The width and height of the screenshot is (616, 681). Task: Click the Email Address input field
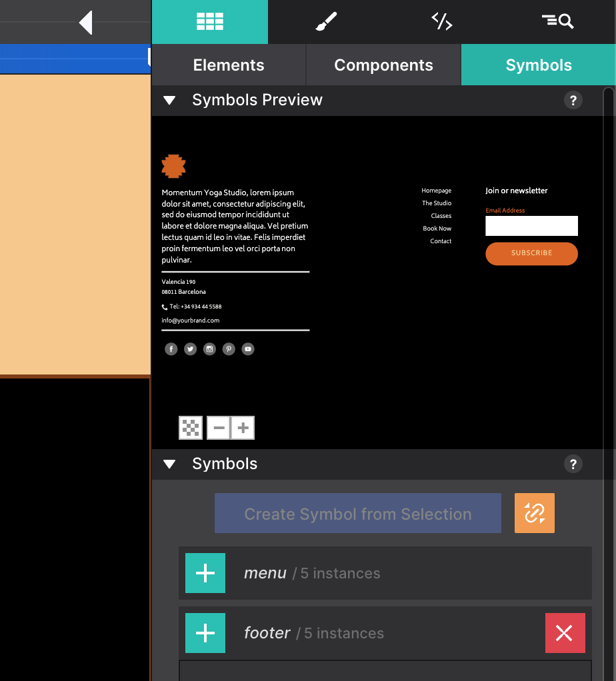531,226
